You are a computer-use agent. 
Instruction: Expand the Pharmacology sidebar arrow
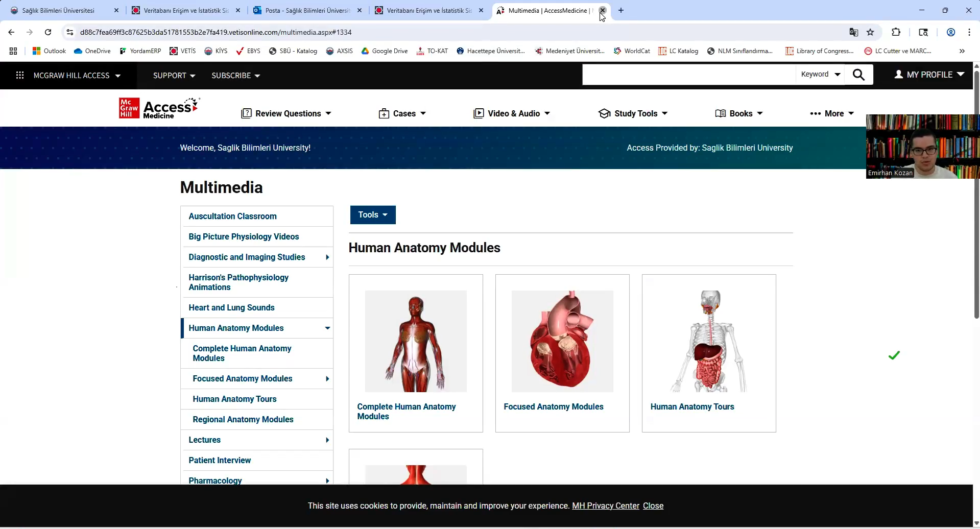coord(327,480)
